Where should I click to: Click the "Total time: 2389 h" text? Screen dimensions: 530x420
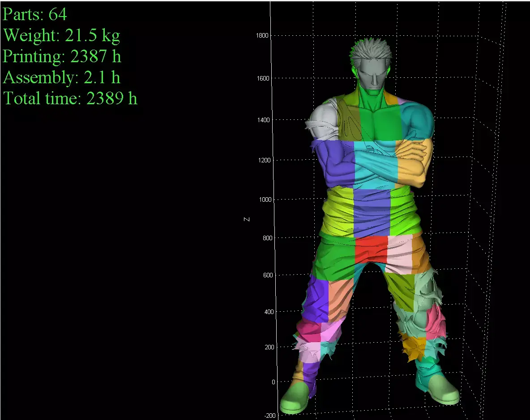coord(70,98)
